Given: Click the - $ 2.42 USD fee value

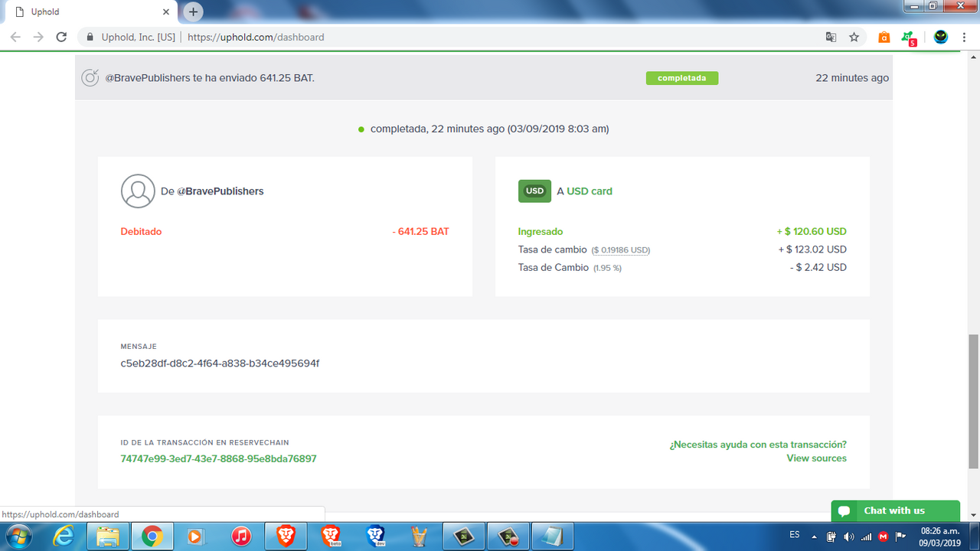Looking at the screenshot, I should (818, 268).
